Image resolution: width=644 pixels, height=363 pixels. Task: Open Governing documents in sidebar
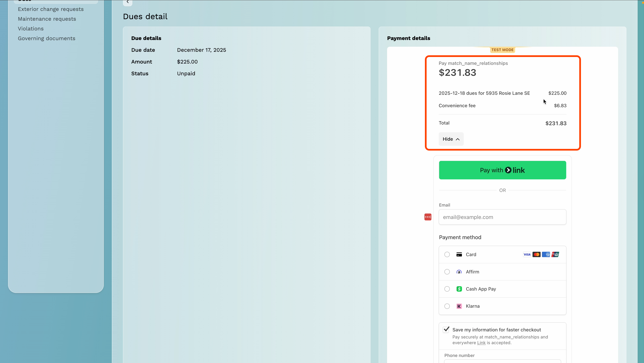[x=47, y=38]
